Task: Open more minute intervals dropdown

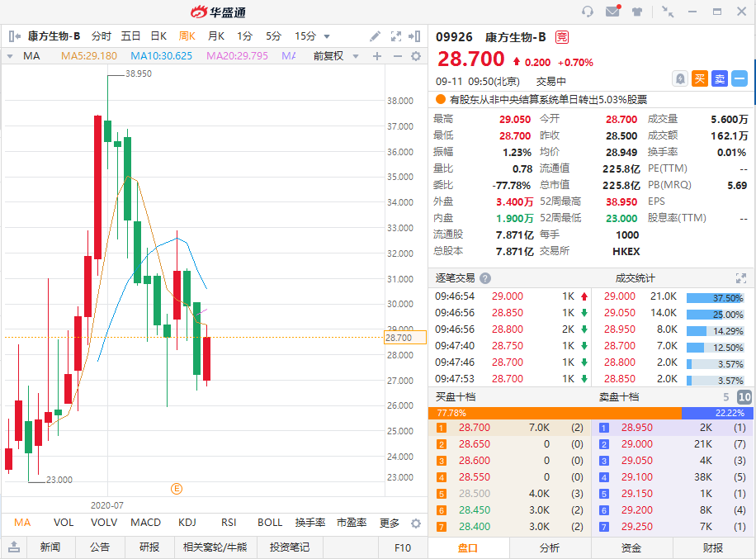Action: (327, 36)
